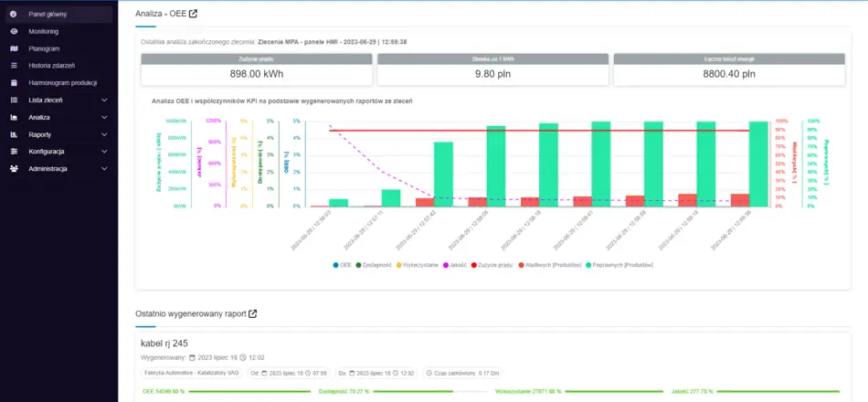Click the Historia zdarzeń list icon
The height and width of the screenshot is (402, 868).
coord(13,66)
